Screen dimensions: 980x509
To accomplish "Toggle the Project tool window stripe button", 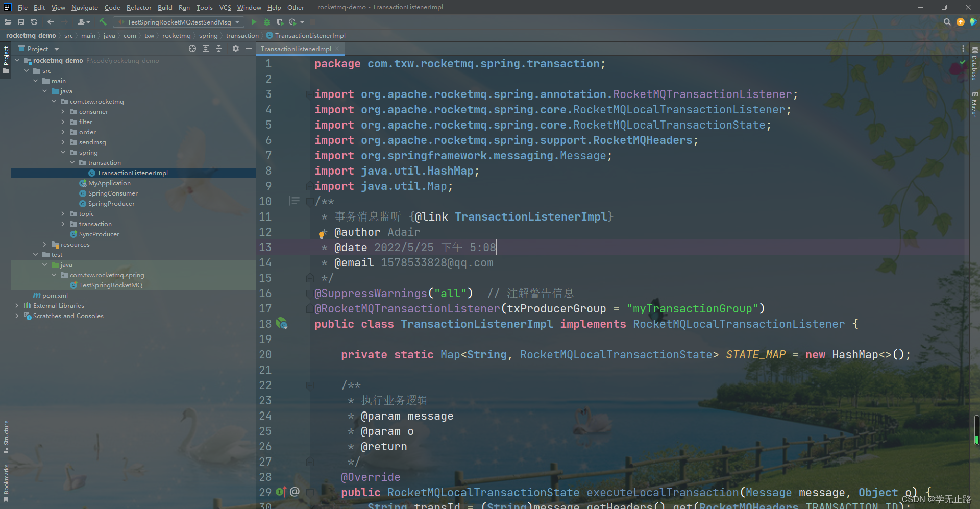I will 6,59.
